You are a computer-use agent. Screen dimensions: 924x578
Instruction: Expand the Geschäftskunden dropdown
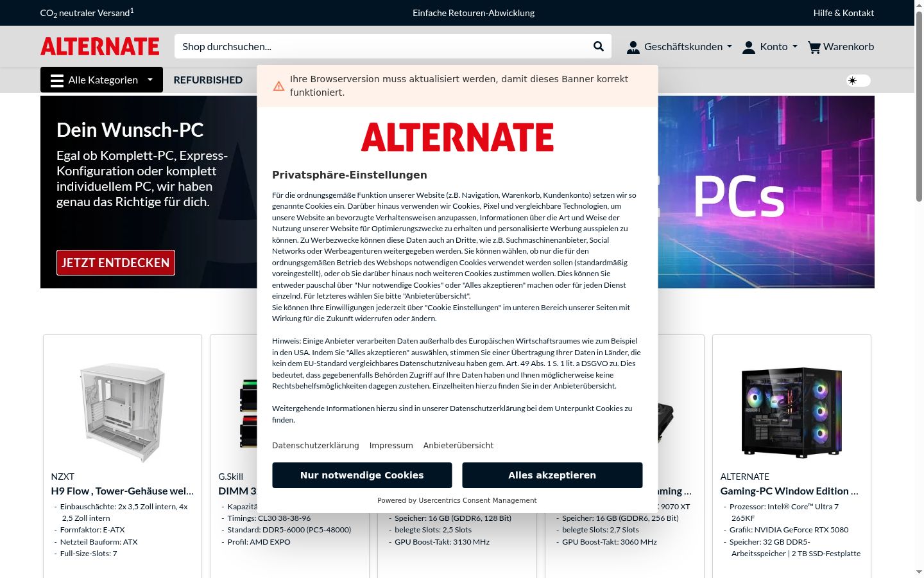coord(730,47)
